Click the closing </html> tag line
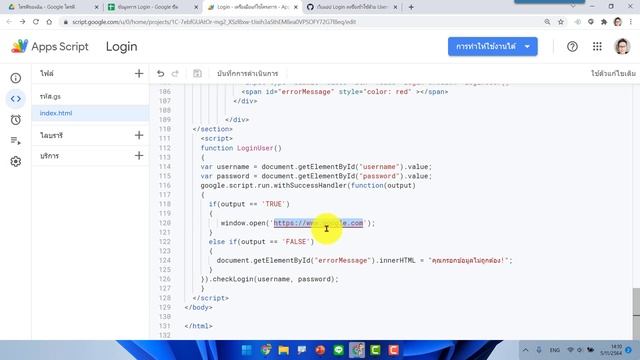Viewport: 640px width, 360px height. [198, 326]
